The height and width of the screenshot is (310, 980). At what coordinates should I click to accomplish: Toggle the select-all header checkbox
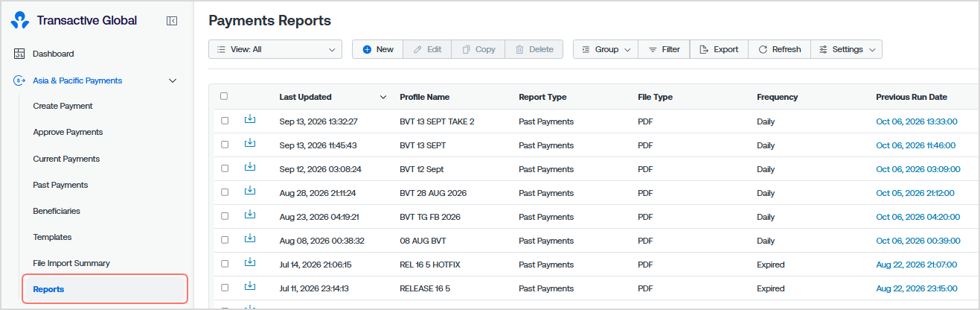pyautogui.click(x=224, y=96)
